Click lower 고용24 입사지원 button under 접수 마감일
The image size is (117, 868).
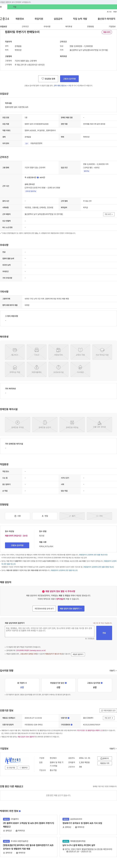click(17, 545)
